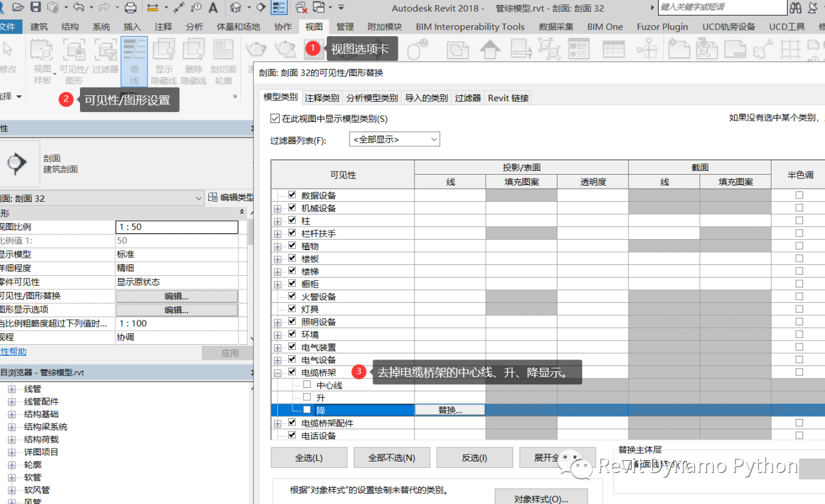Open the 管理 ribbon tab
The image size is (825, 504).
click(345, 26)
